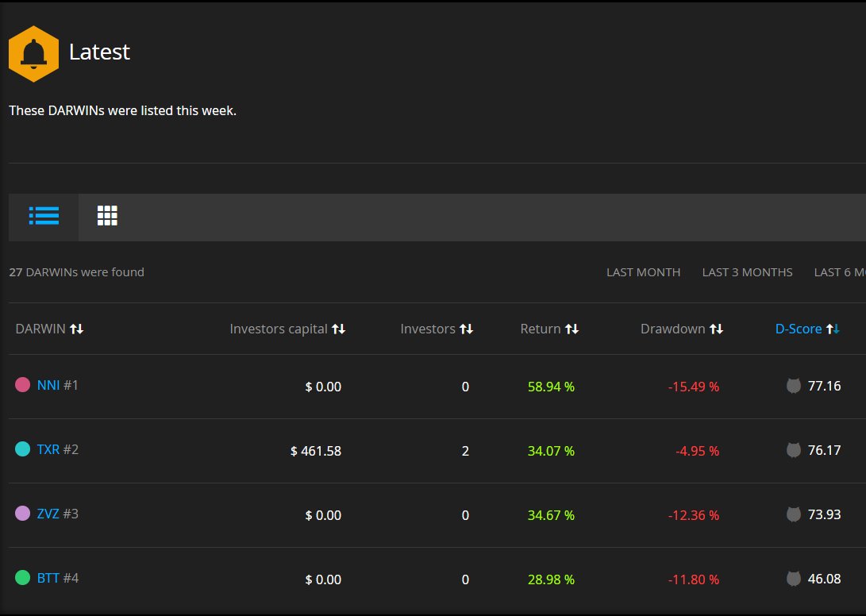Click the 28.98 % return value
This screenshot has width=866, height=616.
click(x=551, y=579)
